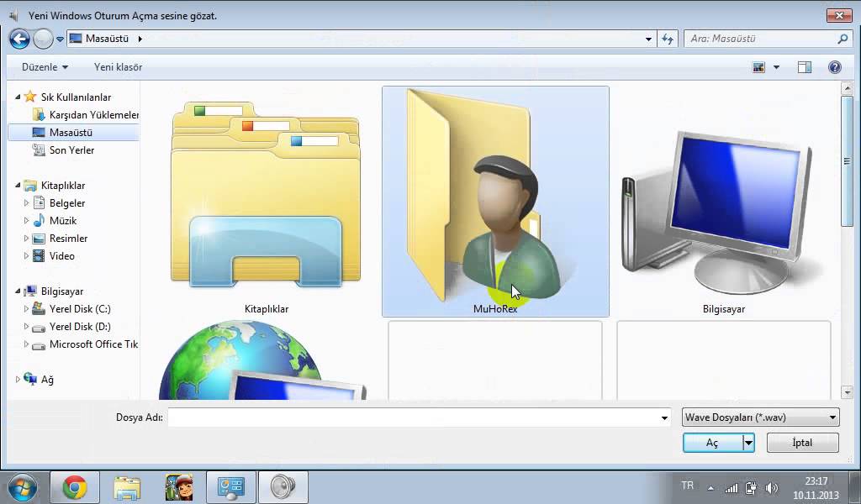
Task: Click the Dosya Adı text field
Action: point(415,417)
